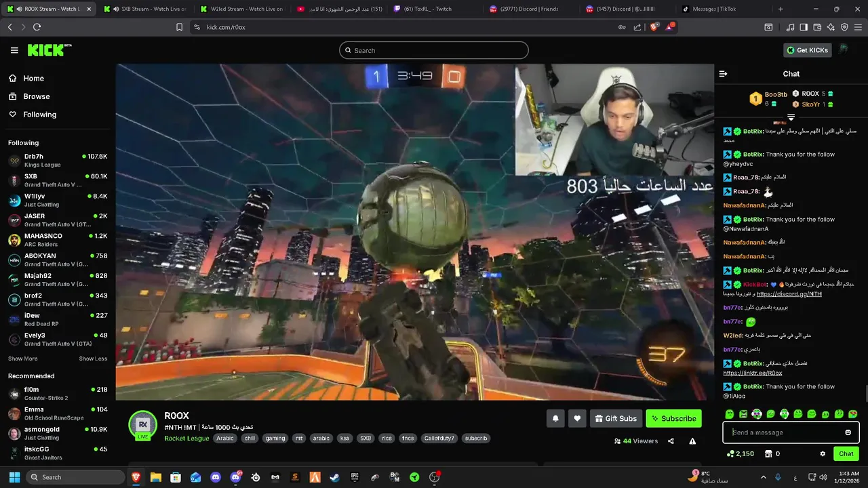
Task: Open the chat settings gear icon
Action: tap(823, 453)
